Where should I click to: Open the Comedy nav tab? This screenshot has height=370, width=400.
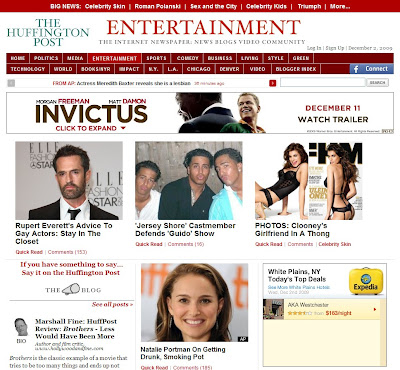tap(187, 58)
